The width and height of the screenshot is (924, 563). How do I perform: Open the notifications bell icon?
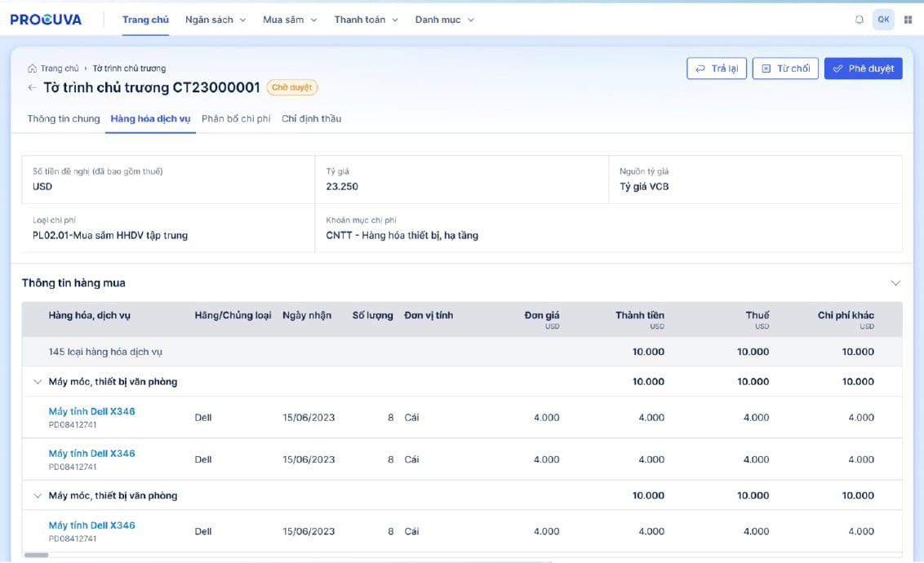coord(860,20)
